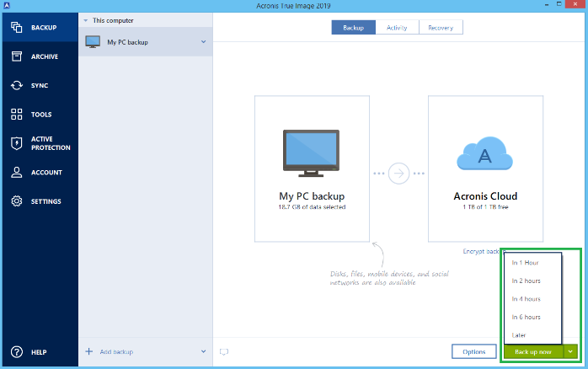Click the SYNC label in the sidebar
The image size is (588, 369).
tap(40, 85)
